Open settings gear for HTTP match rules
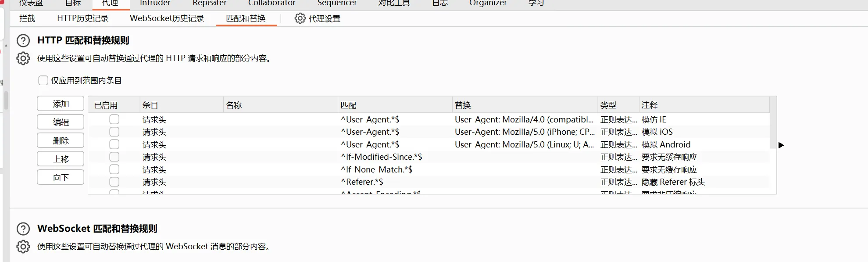The width and height of the screenshot is (868, 262). [23, 58]
